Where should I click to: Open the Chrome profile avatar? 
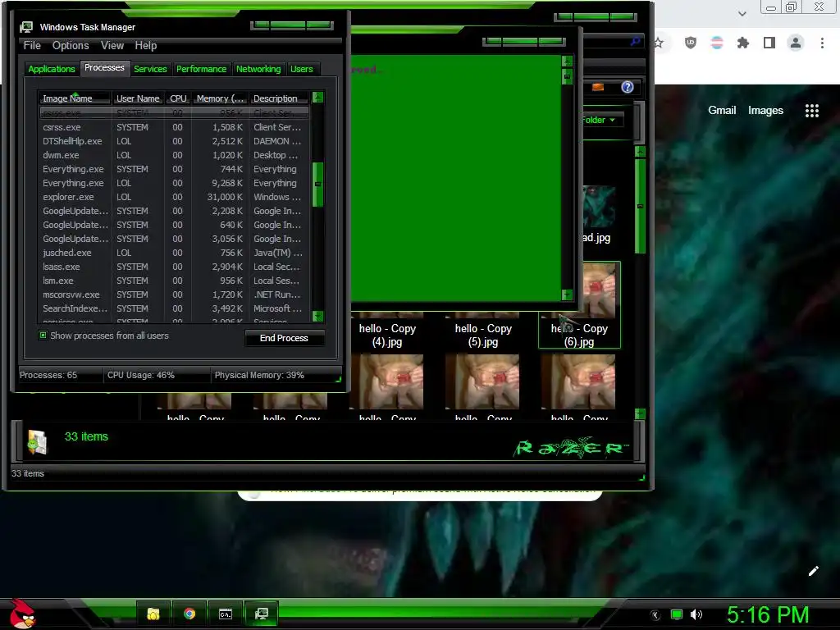pos(796,43)
